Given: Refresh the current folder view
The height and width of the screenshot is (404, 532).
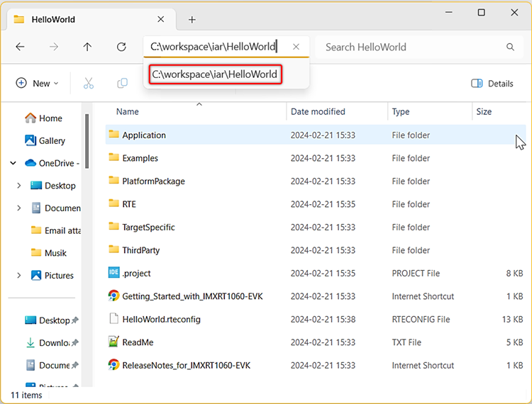Looking at the screenshot, I should click(x=121, y=47).
